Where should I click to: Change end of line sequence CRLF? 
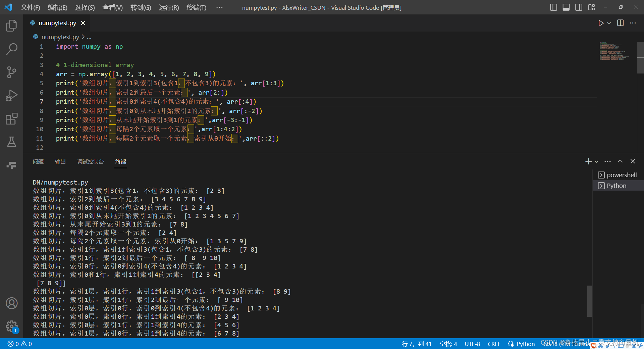(x=494, y=344)
